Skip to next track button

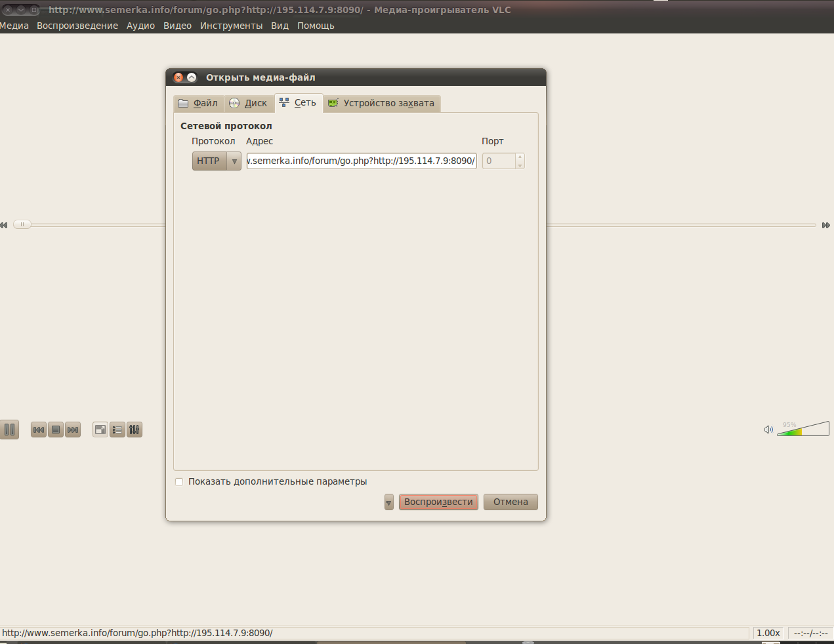click(73, 430)
